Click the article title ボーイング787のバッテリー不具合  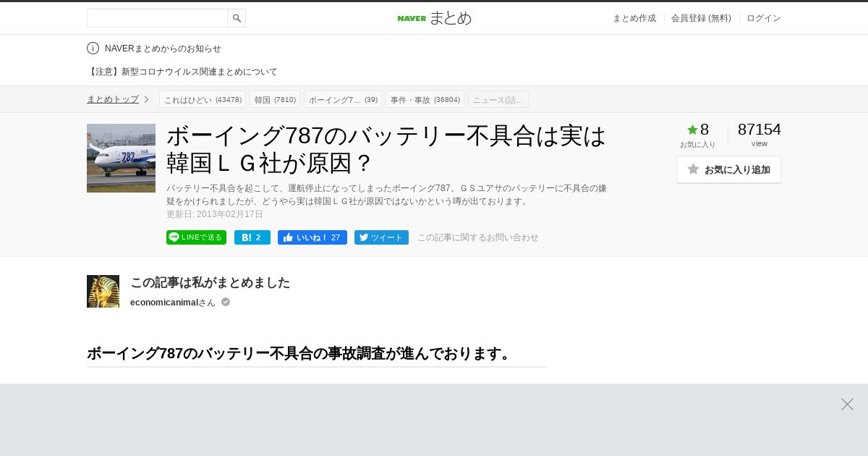point(386,149)
